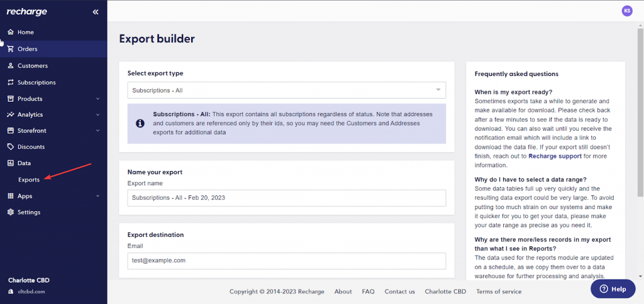Click the Shopify bag icon beside cltcbd.com
This screenshot has width=644, height=304.
pos(11,291)
